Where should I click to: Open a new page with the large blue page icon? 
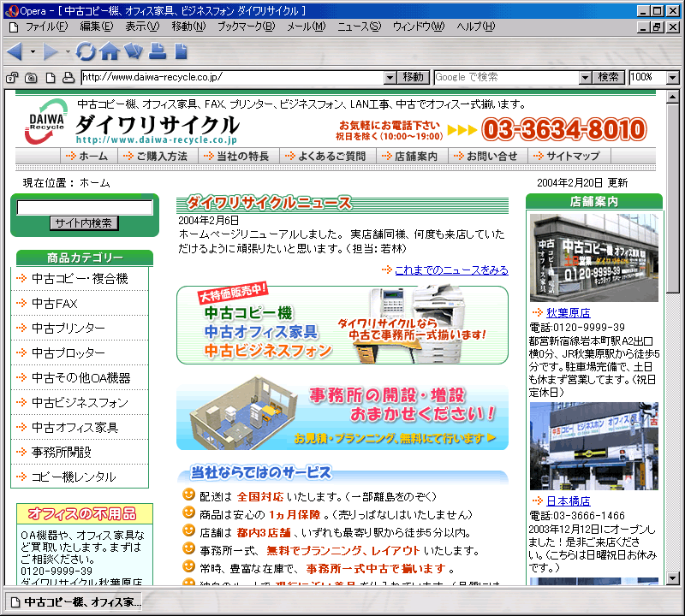(181, 51)
